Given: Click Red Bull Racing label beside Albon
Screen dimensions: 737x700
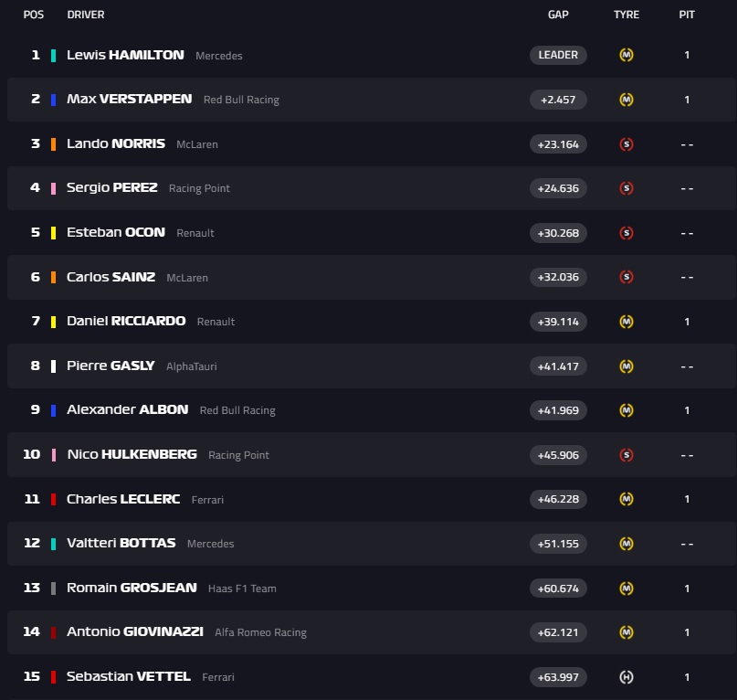Looking at the screenshot, I should coord(237,410).
